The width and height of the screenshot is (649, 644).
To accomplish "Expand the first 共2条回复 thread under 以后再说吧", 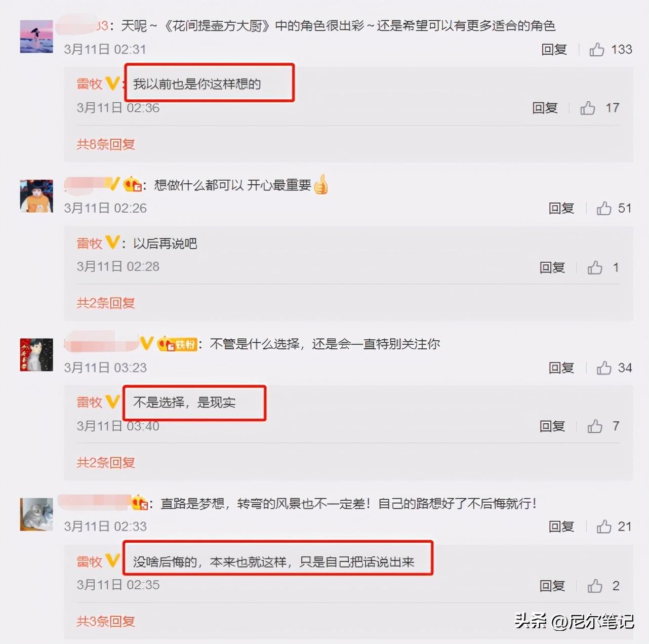I will [106, 303].
